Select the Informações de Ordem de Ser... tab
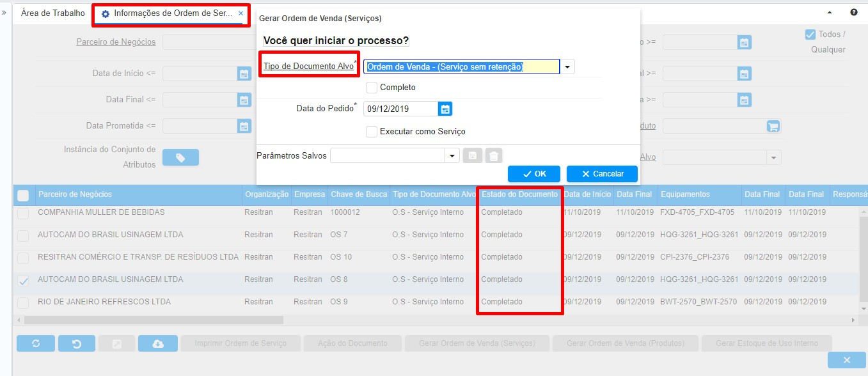868x376 pixels. coord(173,13)
